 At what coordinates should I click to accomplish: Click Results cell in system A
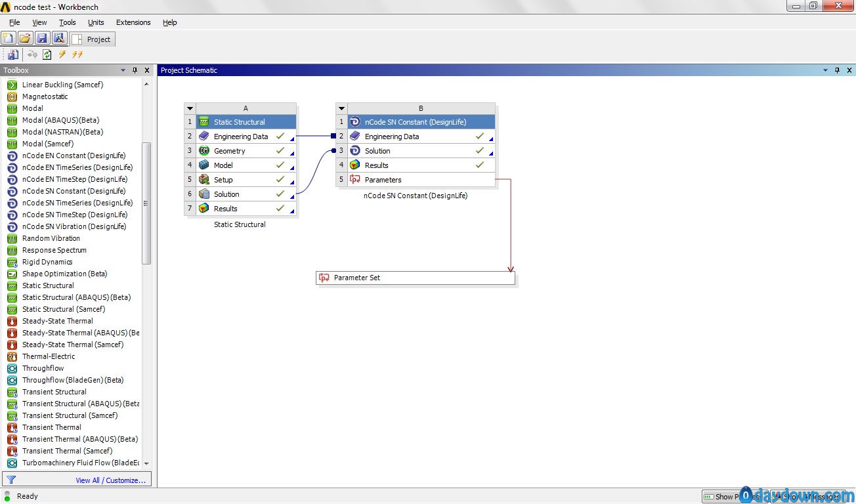(x=246, y=209)
